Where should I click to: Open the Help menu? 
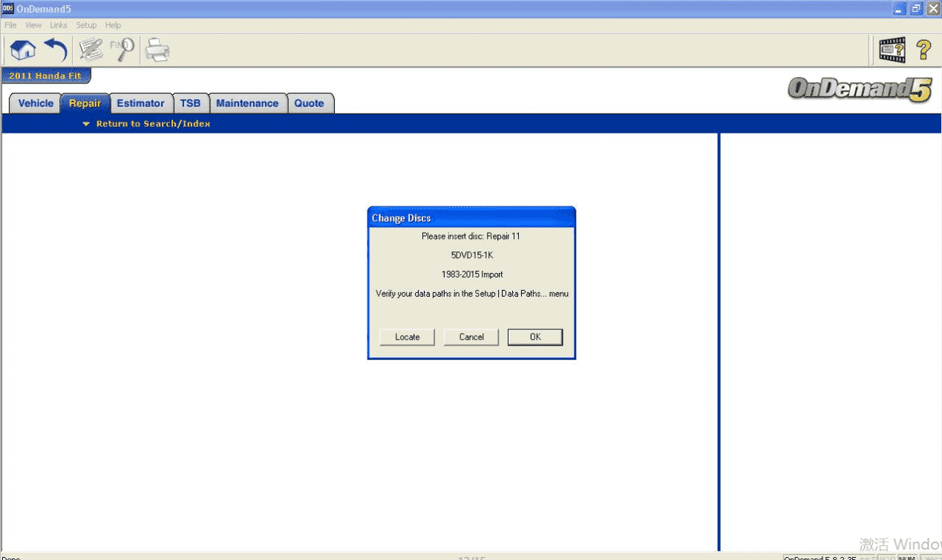(113, 25)
